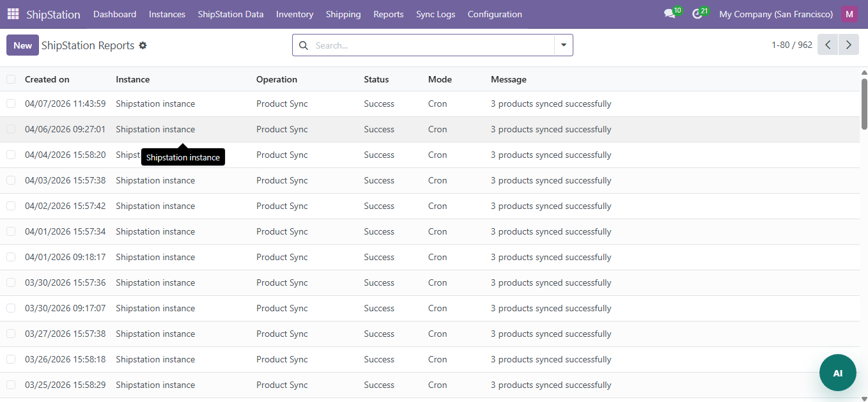Click the New button
This screenshot has height=402, width=868.
point(22,45)
